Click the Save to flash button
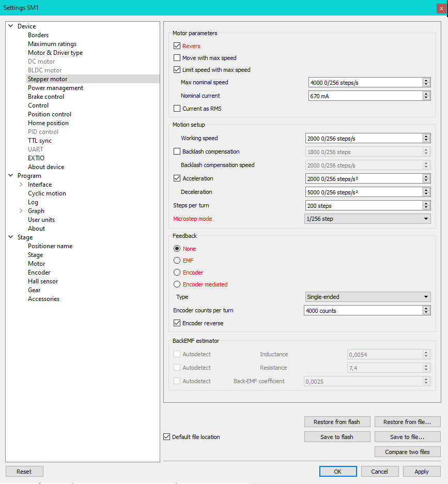 (x=337, y=437)
